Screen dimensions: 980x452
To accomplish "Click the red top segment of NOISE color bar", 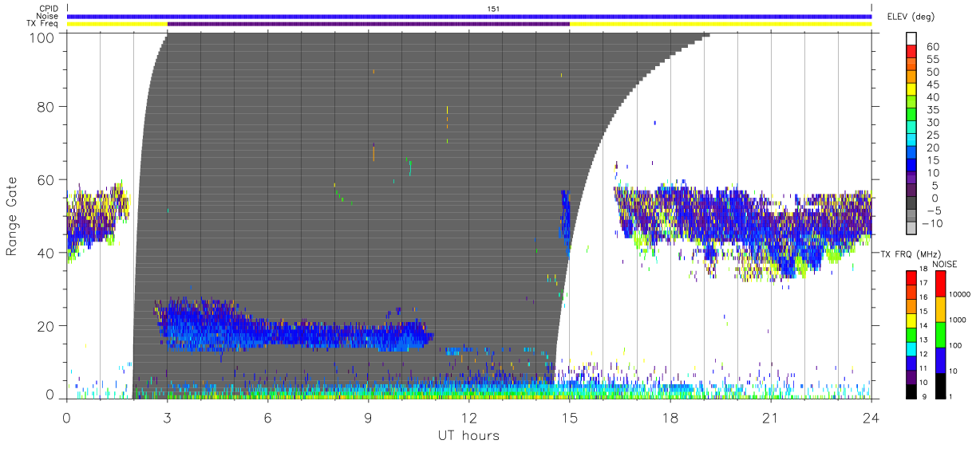I will [940, 284].
